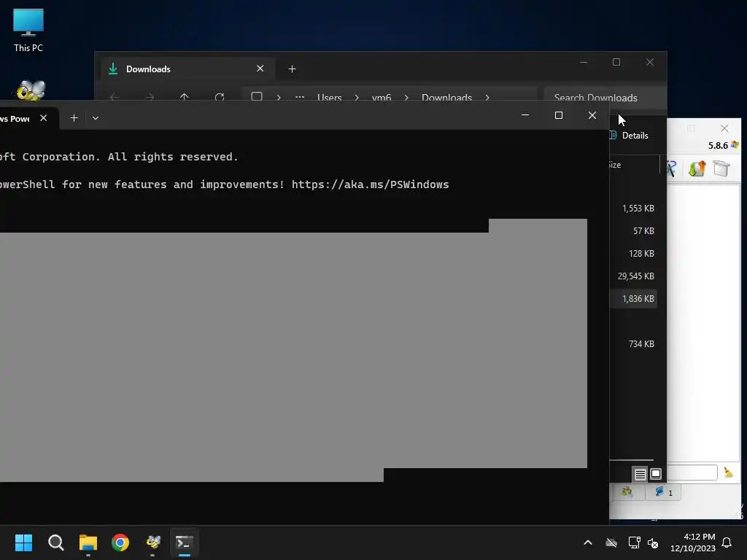747x560 pixels.
Task: Select the users icon tab in the white app
Action: coord(627,492)
